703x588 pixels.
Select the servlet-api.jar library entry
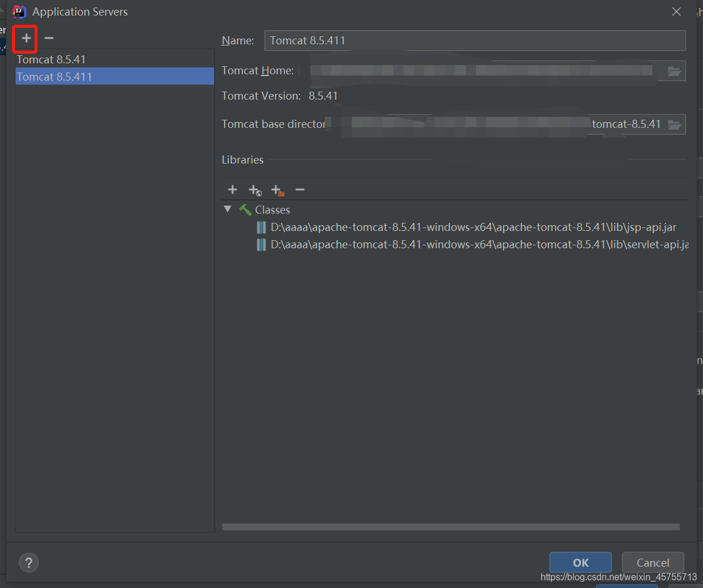[480, 244]
